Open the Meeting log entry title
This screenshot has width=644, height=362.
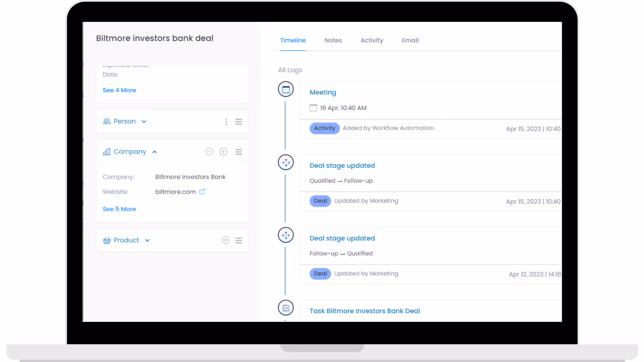(x=323, y=93)
